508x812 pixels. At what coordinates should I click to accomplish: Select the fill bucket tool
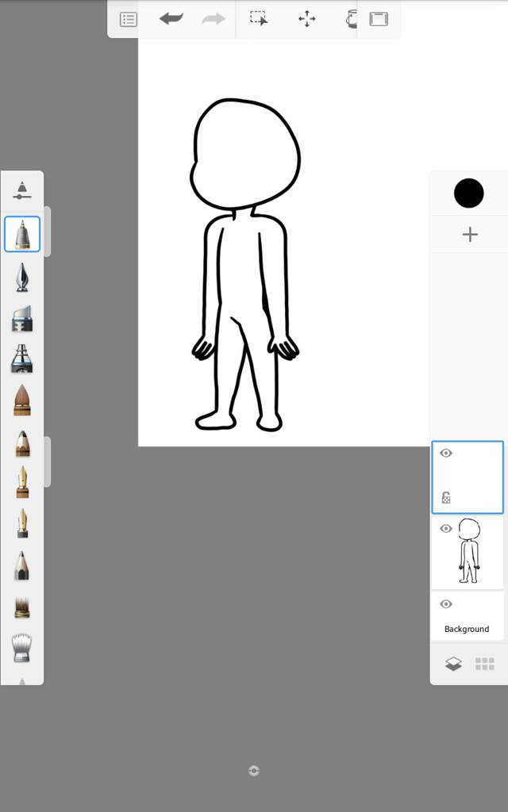pyautogui.click(x=352, y=19)
